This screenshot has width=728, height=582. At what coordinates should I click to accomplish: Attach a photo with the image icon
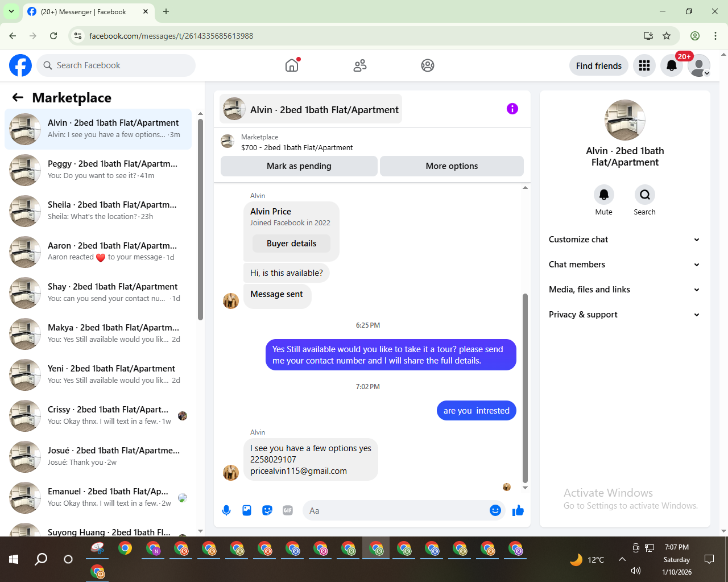247,510
